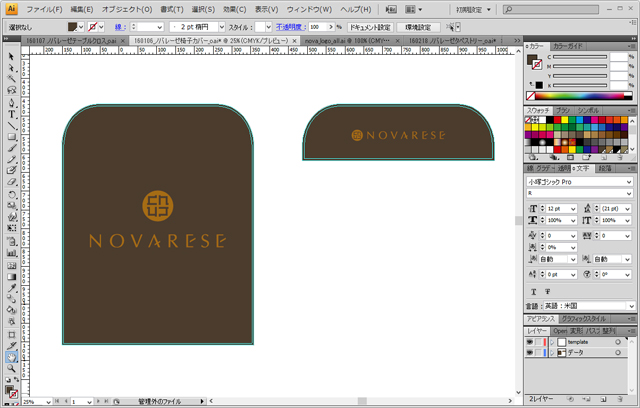Open the 初期設定 workspace dropdown

point(473,9)
